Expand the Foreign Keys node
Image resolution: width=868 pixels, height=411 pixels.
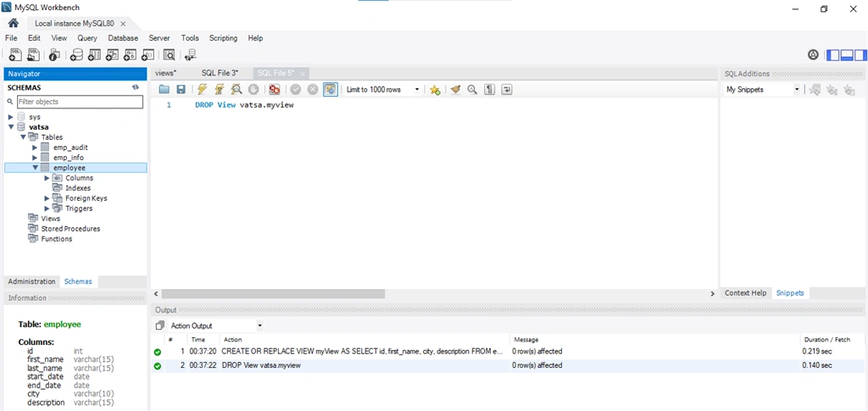47,198
